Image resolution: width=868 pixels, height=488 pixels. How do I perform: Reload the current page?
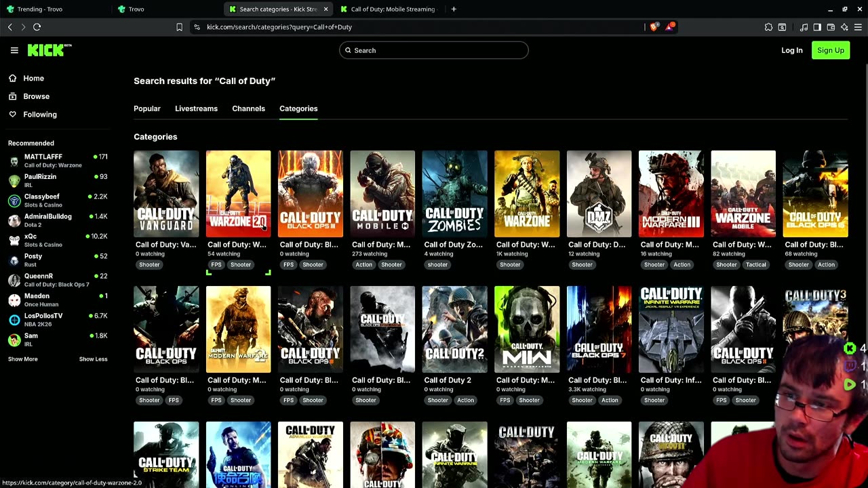click(x=37, y=27)
